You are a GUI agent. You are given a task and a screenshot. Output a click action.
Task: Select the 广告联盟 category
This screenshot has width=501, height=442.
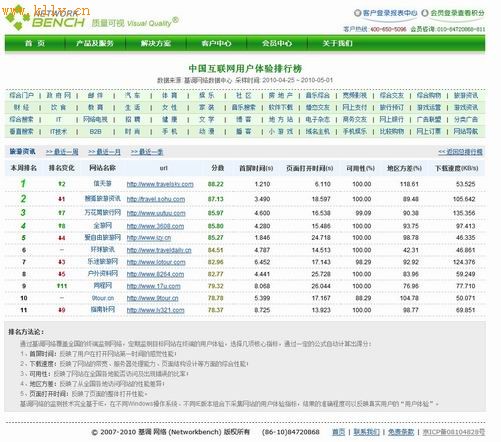pyautogui.click(x=429, y=120)
